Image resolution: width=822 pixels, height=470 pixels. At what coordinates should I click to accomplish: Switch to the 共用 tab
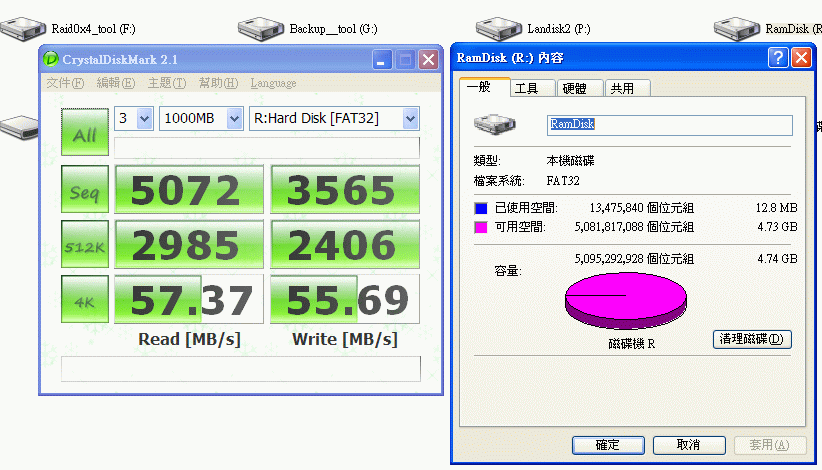pyautogui.click(x=628, y=88)
